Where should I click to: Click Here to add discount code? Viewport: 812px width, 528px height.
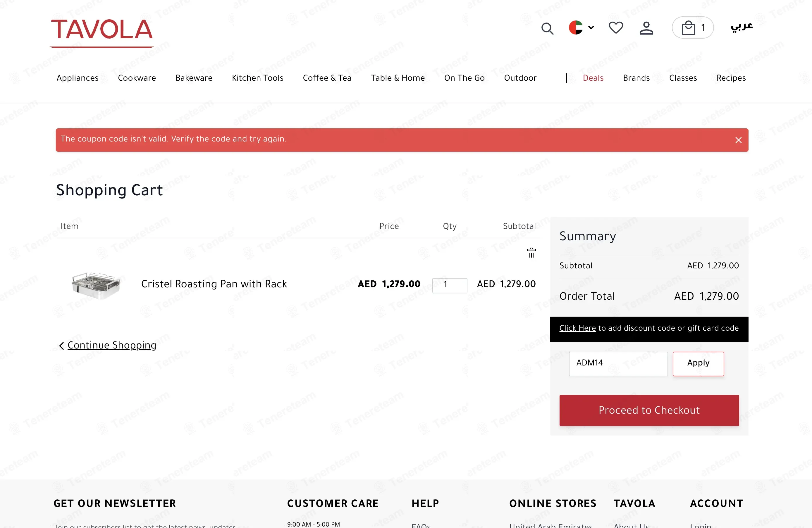click(577, 328)
